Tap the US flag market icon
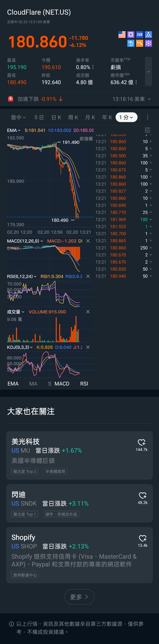This screenshot has height=644, width=159. click(x=122, y=34)
